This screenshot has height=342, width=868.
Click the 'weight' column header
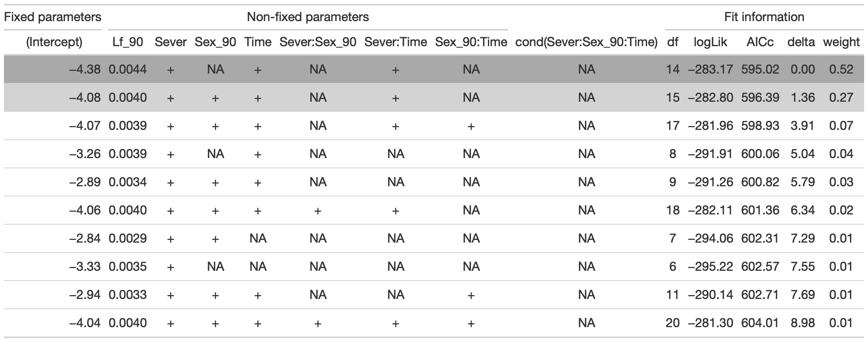click(x=841, y=42)
